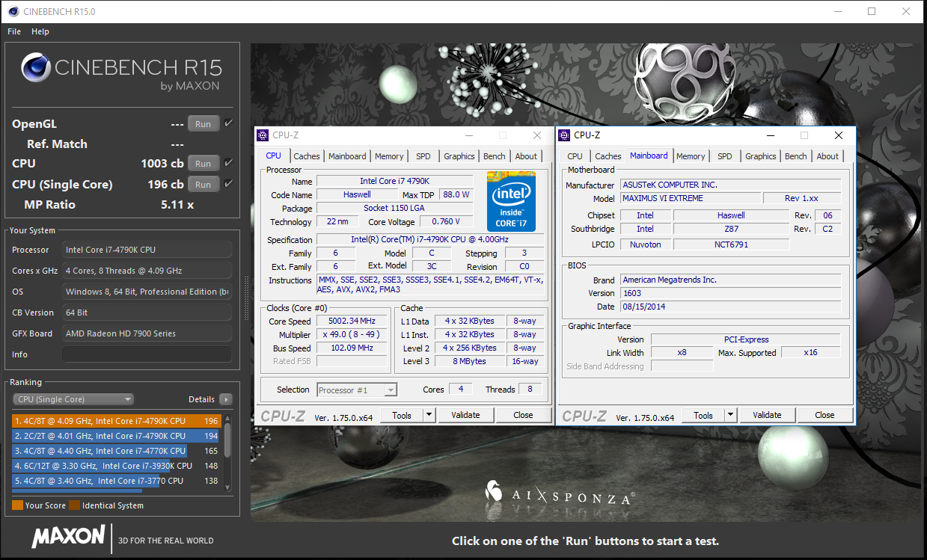Click the Intel Core i7 logo badge
Viewport: 927px width, 560px height.
tap(511, 201)
